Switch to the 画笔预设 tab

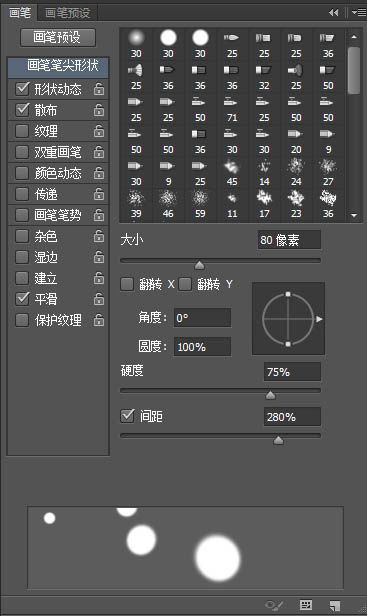click(68, 13)
